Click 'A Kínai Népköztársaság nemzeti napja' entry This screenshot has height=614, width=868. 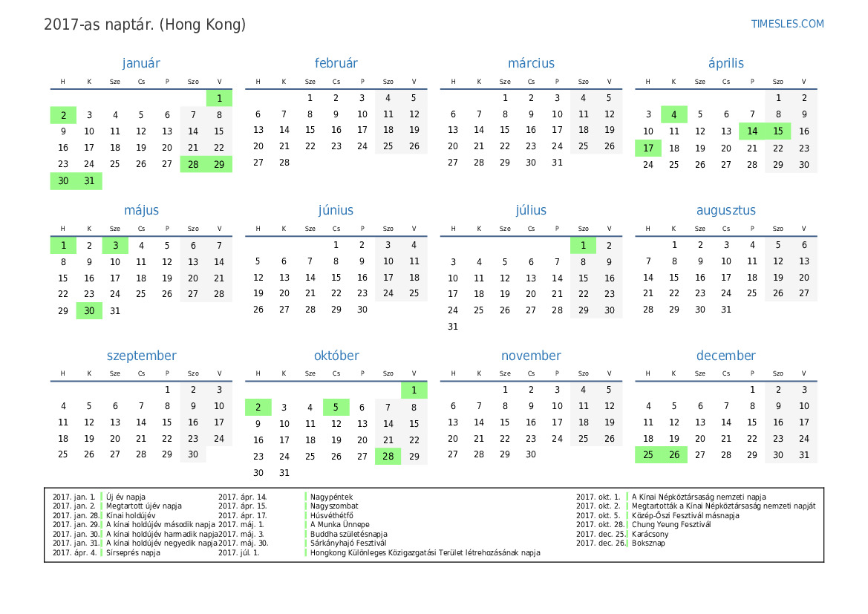click(x=699, y=497)
